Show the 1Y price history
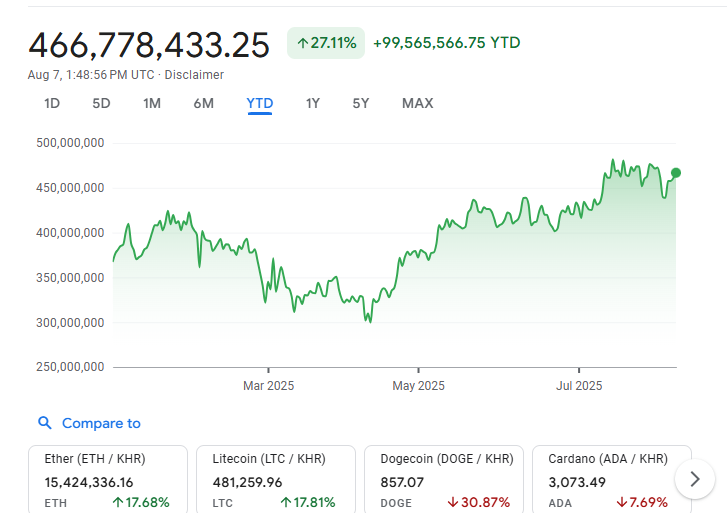727x513 pixels. click(312, 103)
